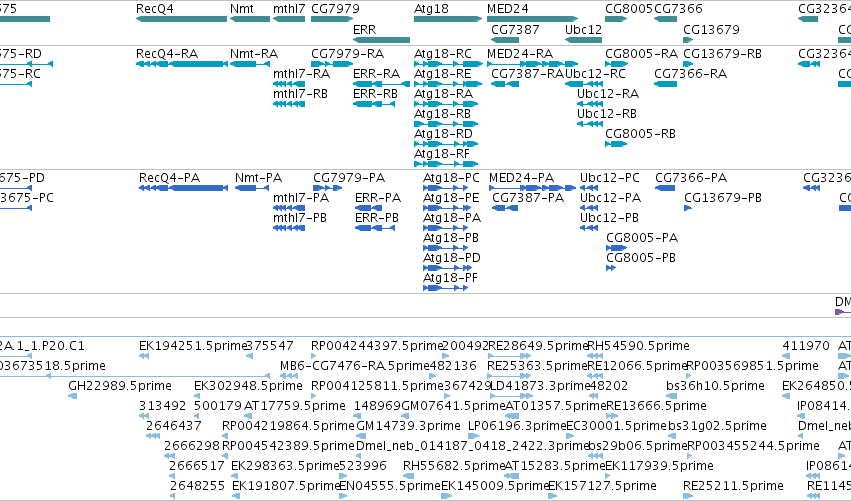Select the Atg18-RE transcript
The height and width of the screenshot is (501, 851).
[448, 84]
